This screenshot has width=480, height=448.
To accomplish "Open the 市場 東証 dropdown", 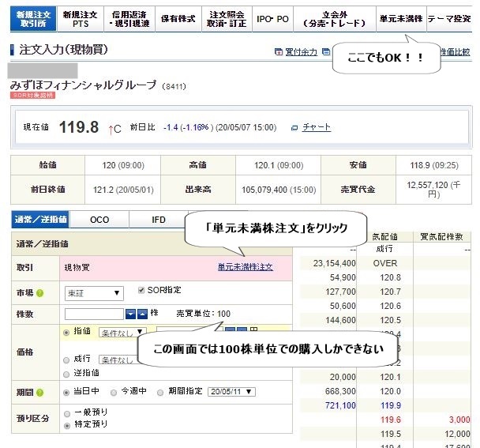I will (94, 293).
